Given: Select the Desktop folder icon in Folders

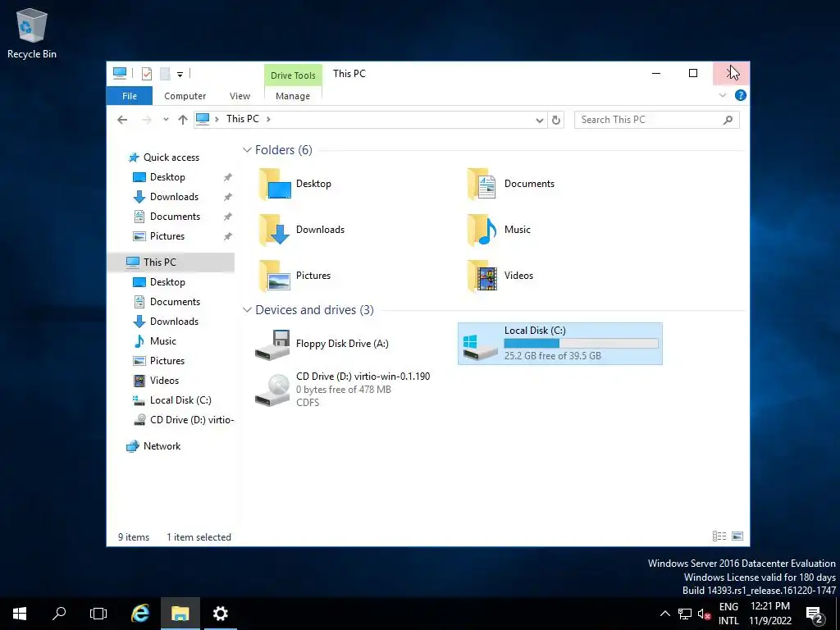Looking at the screenshot, I should pos(275,184).
